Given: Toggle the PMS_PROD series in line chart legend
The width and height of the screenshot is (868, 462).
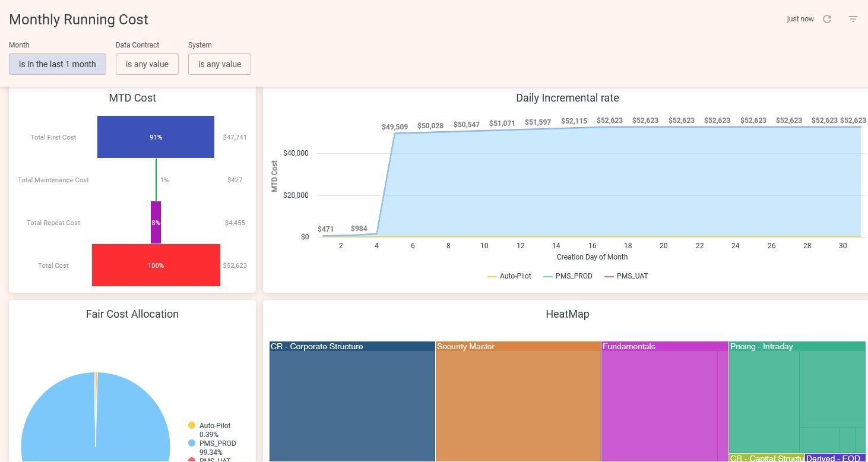Looking at the screenshot, I should tap(568, 276).
